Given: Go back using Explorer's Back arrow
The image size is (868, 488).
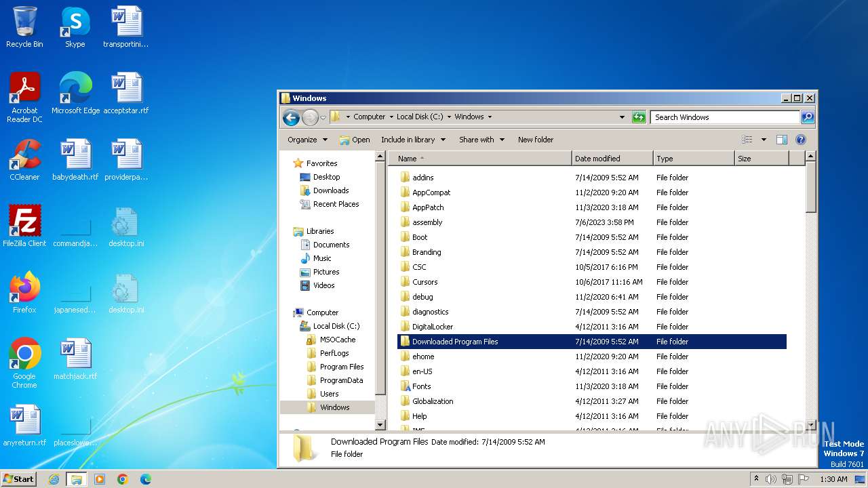Looking at the screenshot, I should point(291,117).
